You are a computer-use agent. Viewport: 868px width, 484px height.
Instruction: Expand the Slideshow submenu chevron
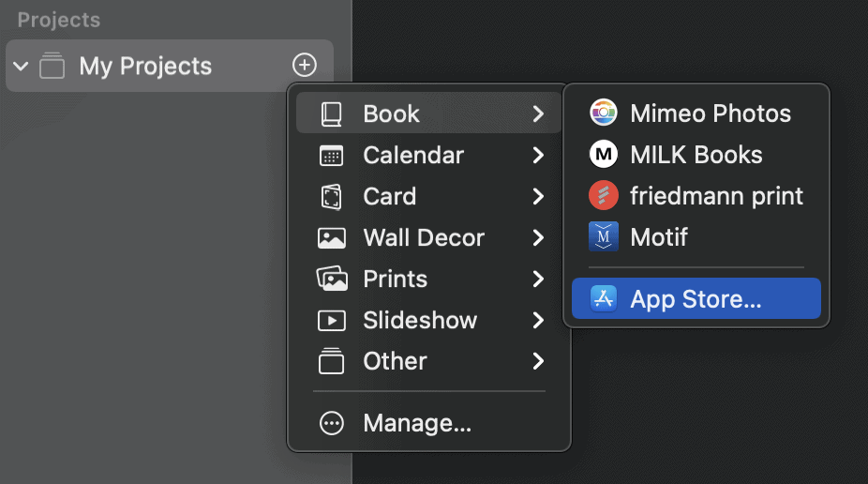point(538,320)
